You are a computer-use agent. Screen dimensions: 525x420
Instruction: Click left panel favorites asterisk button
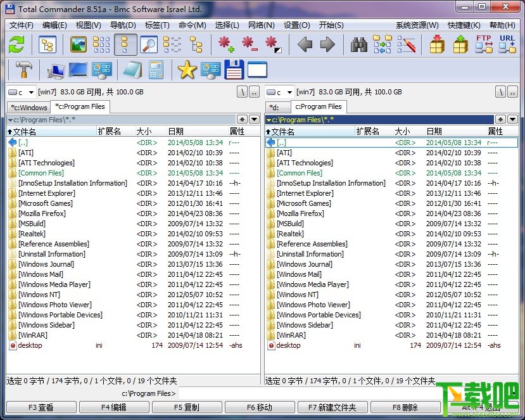click(243, 119)
